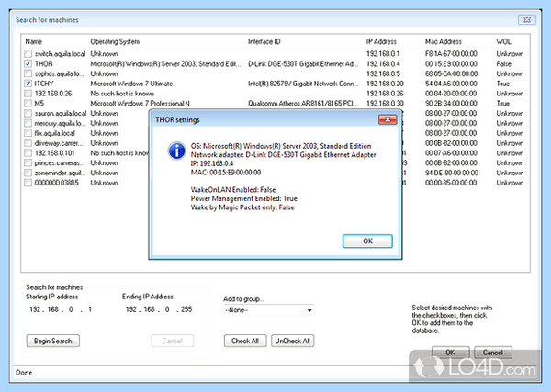Check the sauron.aquila.local checkbox
This screenshot has width=551, height=392.
click(x=28, y=113)
